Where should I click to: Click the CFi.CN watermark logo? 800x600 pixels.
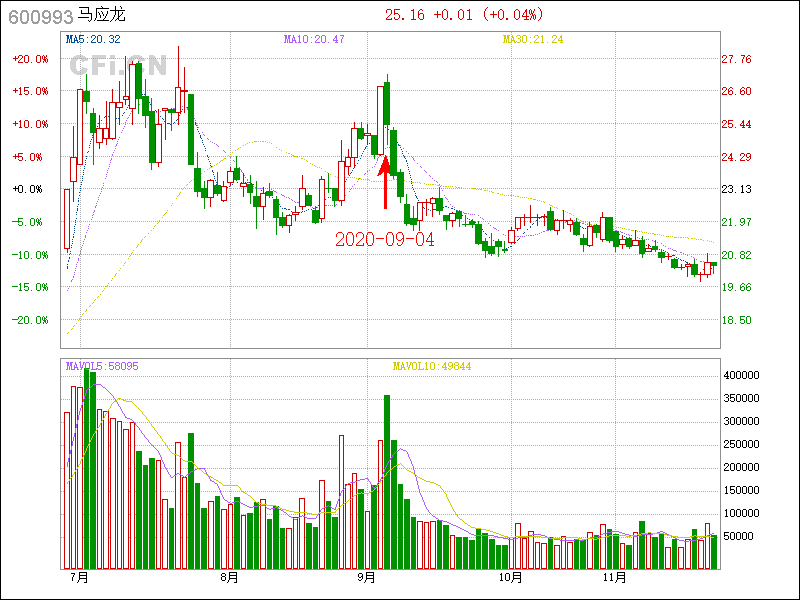pyautogui.click(x=117, y=65)
